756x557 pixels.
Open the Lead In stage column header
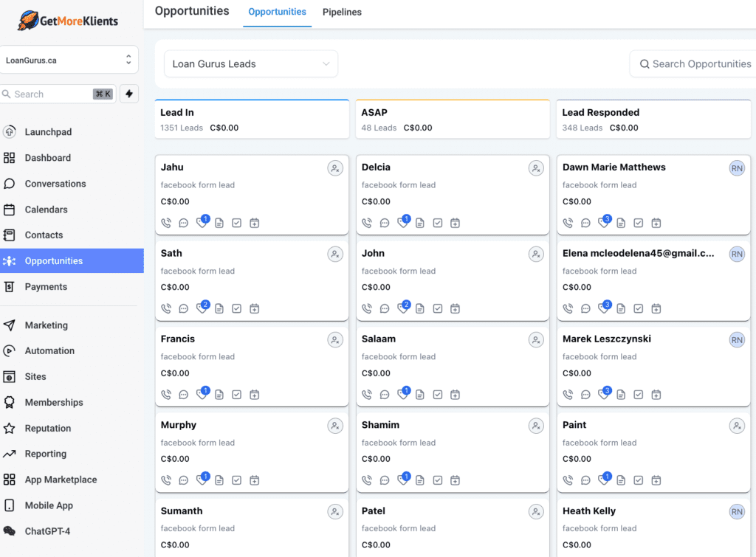[x=252, y=120]
